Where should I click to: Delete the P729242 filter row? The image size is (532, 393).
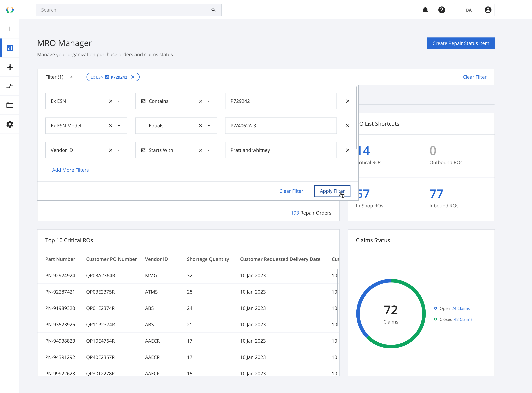348,101
